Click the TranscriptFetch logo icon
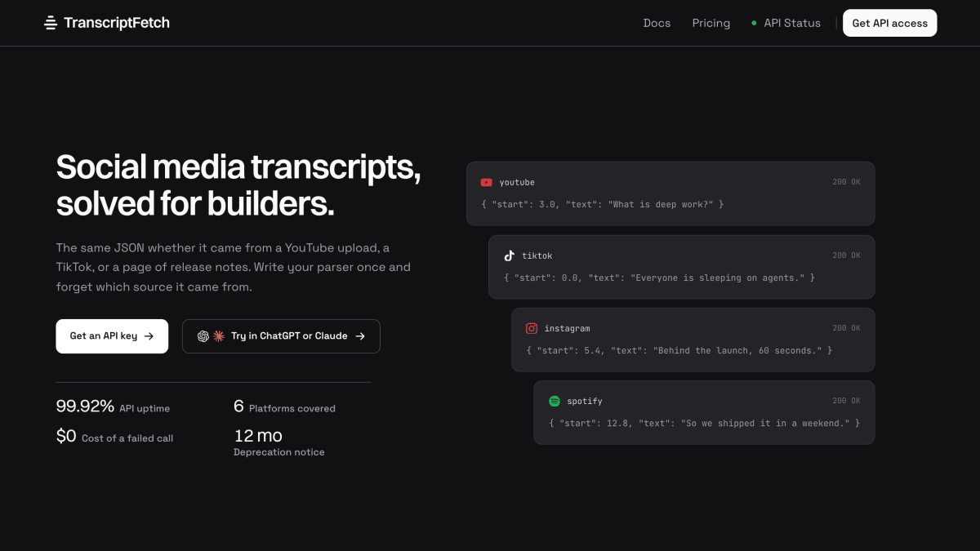980x551 pixels. [51, 23]
